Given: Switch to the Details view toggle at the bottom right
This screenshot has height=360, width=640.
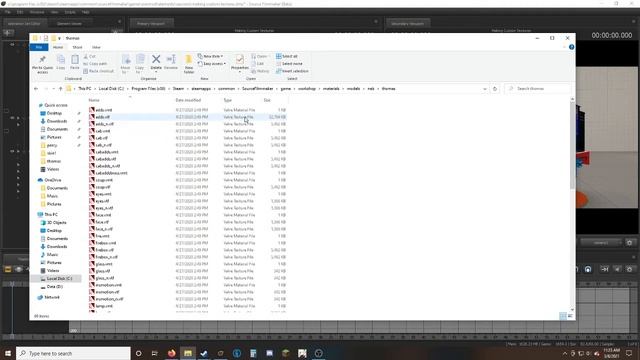Looking at the screenshot, I should (x=563, y=316).
